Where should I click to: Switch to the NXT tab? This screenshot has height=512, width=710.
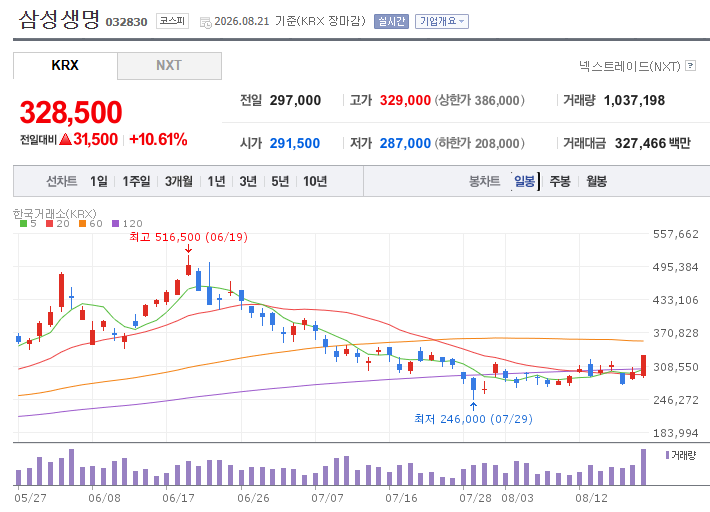pyautogui.click(x=169, y=66)
